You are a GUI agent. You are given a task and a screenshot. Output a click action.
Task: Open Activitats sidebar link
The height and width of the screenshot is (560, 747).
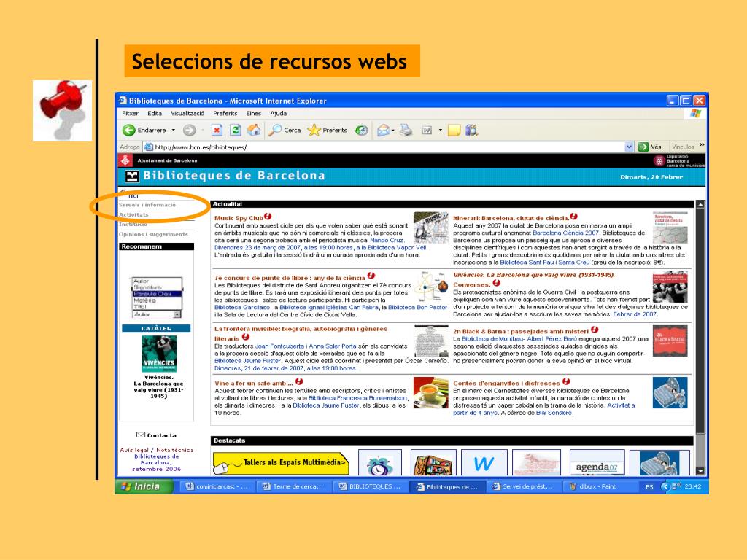pos(133,215)
